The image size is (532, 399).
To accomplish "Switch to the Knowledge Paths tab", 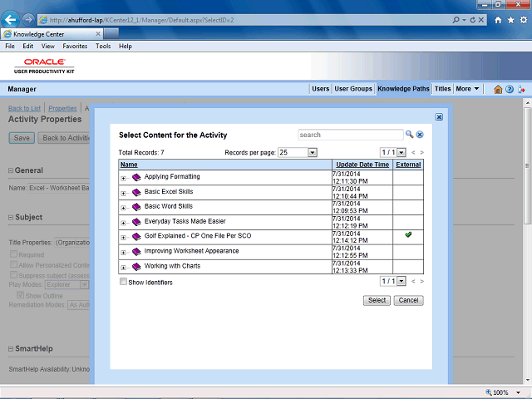I will (x=403, y=89).
